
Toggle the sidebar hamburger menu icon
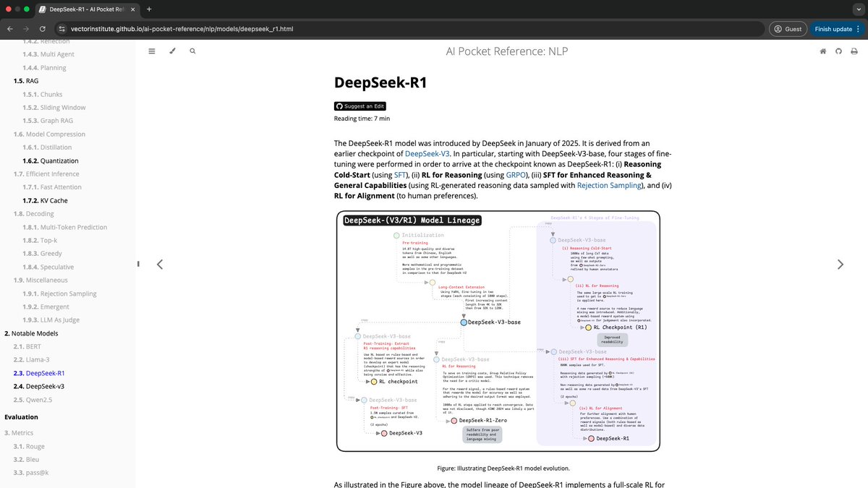[x=152, y=51]
